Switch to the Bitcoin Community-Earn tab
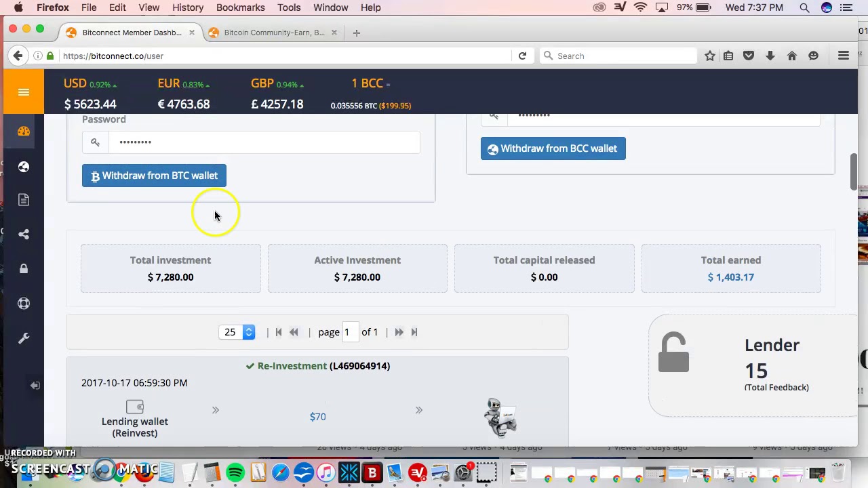 (274, 33)
